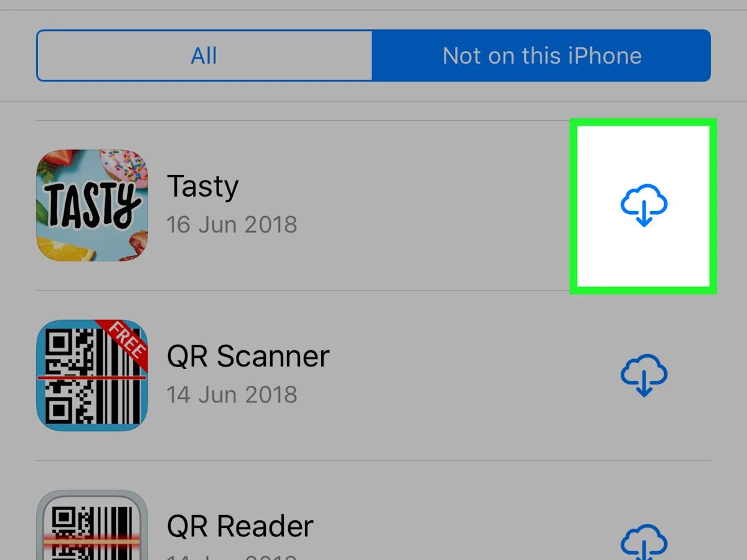Viewport: 747px width, 560px height.
Task: Tap the QR Reader app title
Action: coord(240,526)
